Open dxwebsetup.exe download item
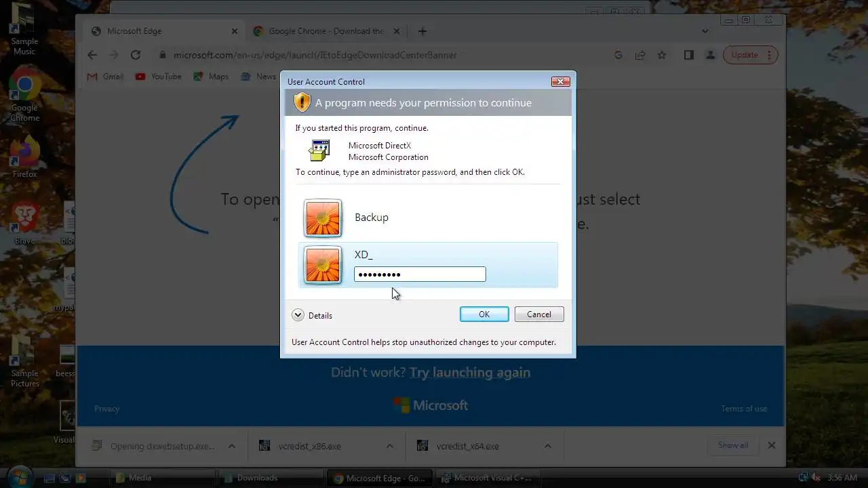This screenshot has width=868, height=488. 155,446
